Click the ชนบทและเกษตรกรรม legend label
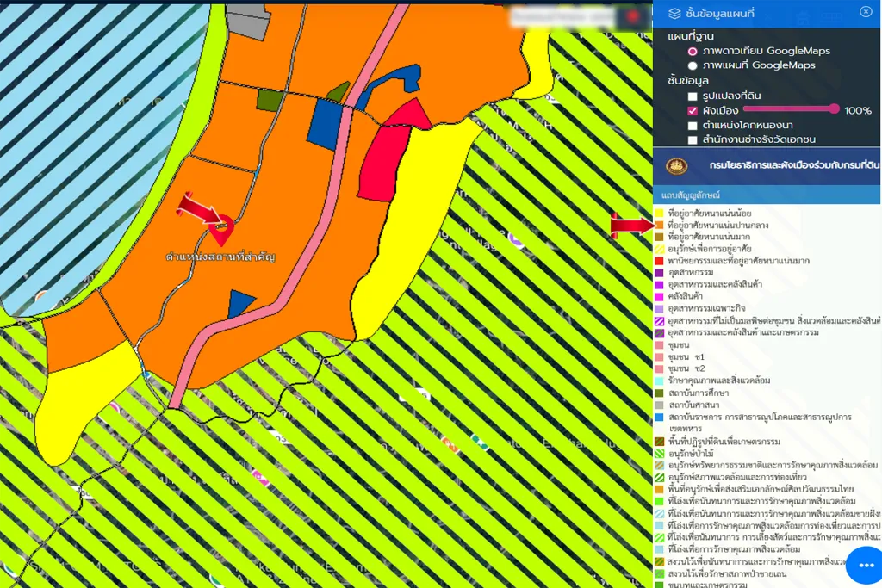 (708, 585)
